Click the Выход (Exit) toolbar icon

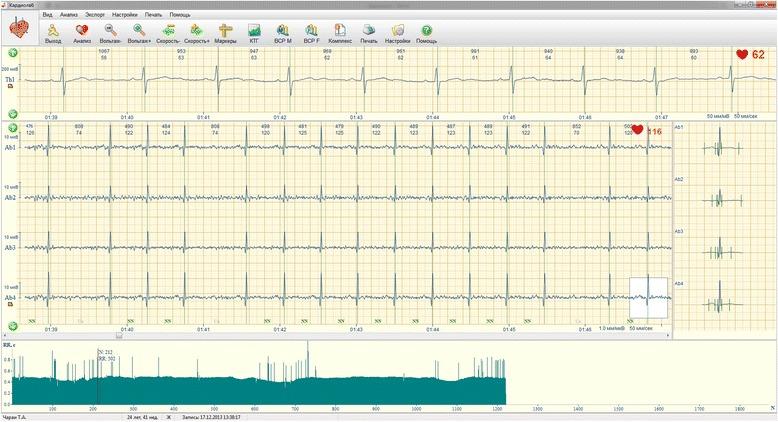coord(53,32)
